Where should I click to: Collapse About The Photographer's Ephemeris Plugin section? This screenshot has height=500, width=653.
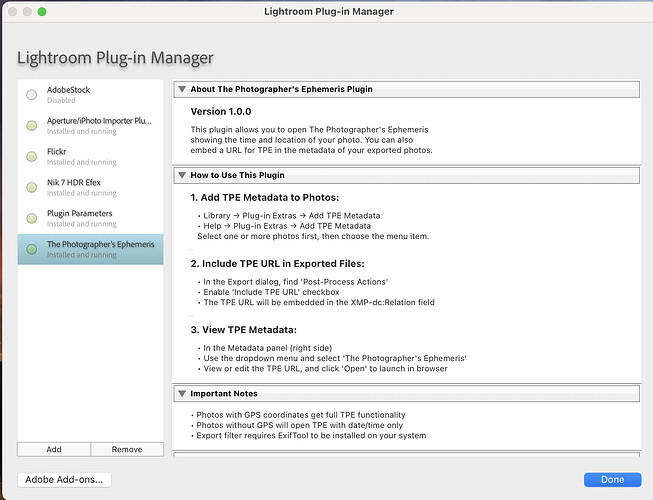(182, 89)
